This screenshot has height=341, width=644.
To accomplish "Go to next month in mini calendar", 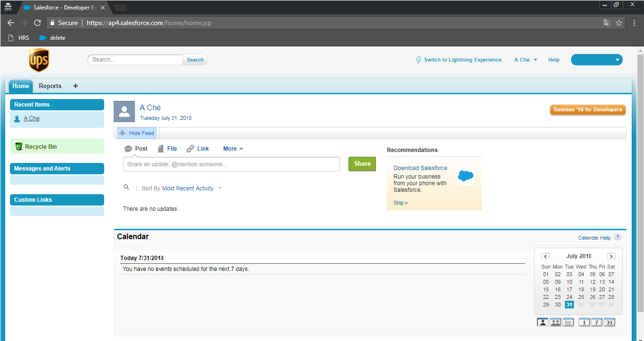I will [611, 256].
